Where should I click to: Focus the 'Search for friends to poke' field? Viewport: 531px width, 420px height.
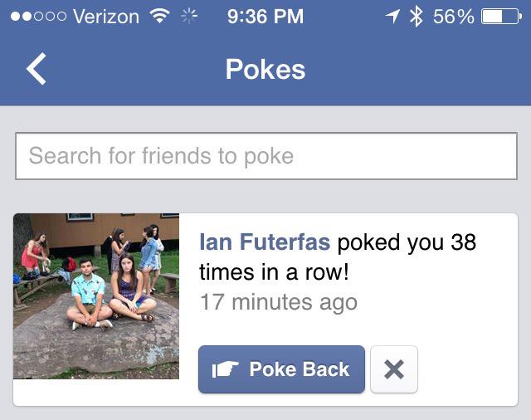(x=266, y=156)
